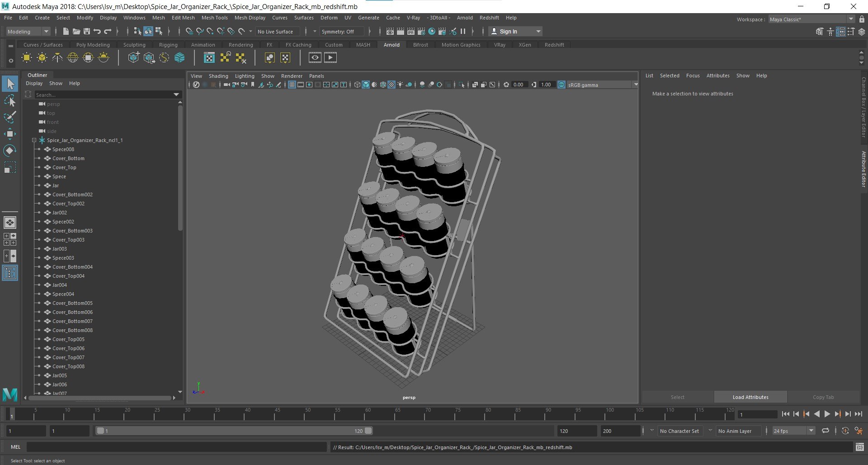Expand the Outliner search filter dropdown
This screenshot has width=868, height=465.
(176, 95)
